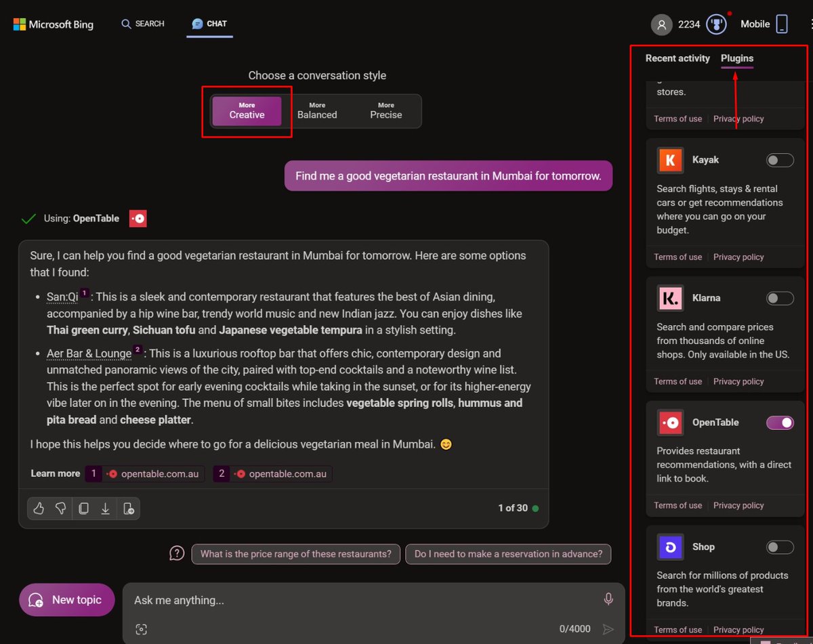Click the visual search image icon
Screen dimensions: 813x644
point(141,629)
